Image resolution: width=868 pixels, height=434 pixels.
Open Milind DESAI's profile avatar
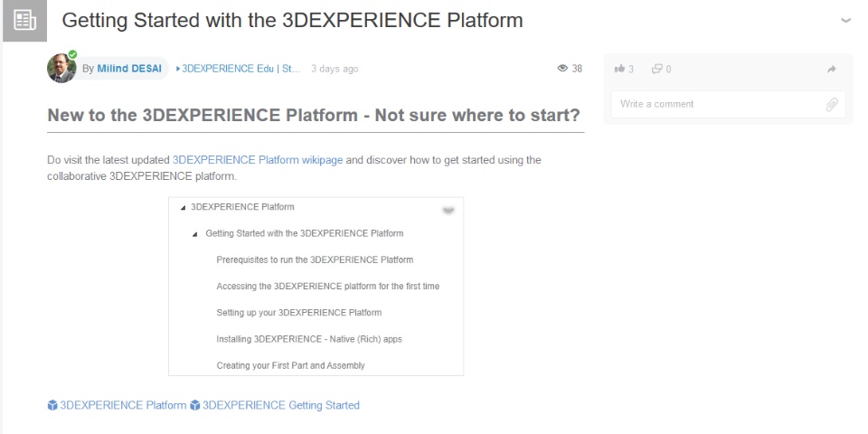pos(61,69)
